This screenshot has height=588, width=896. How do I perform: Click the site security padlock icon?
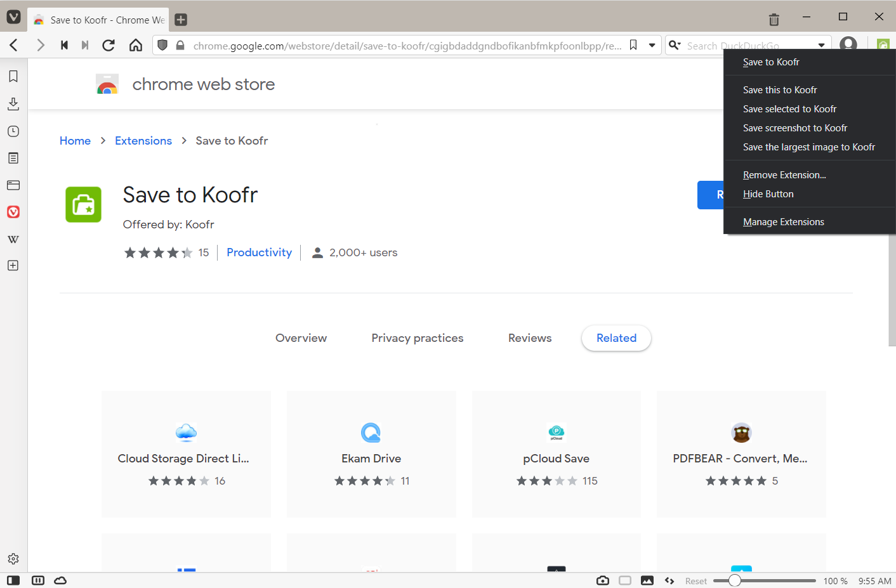tap(180, 45)
